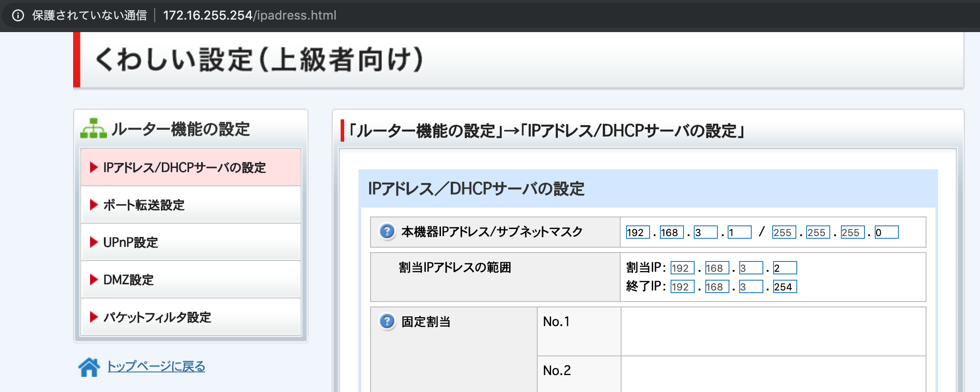
Task: Click 終了IP last octet field 254
Action: pos(785,286)
